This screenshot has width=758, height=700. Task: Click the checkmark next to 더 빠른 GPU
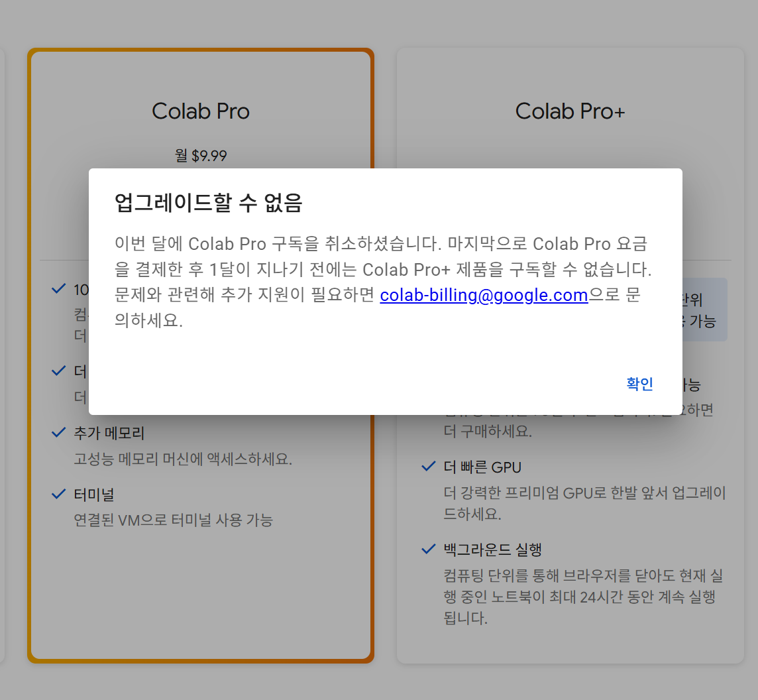pos(428,467)
